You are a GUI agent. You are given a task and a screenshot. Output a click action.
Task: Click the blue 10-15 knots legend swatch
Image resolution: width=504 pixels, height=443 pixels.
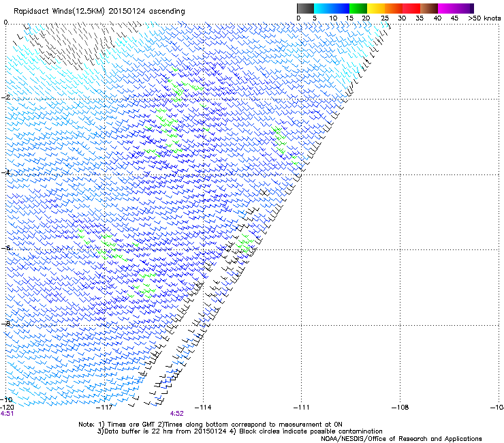(341, 8)
